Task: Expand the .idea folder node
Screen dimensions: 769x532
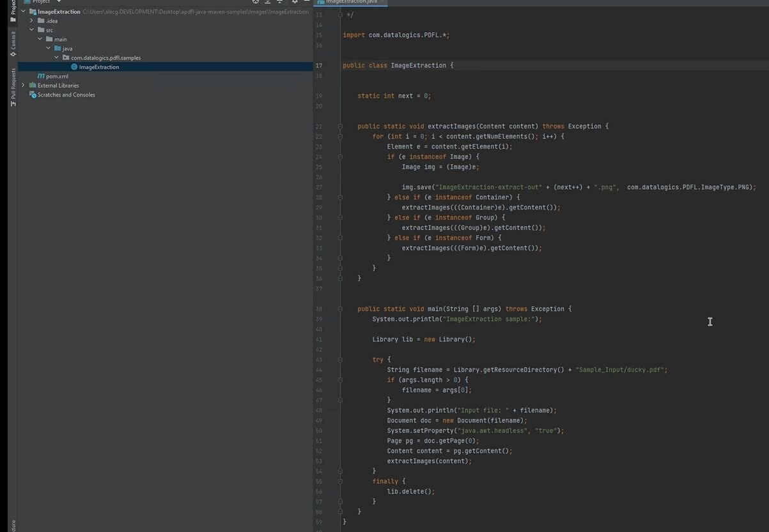Action: [x=31, y=21]
